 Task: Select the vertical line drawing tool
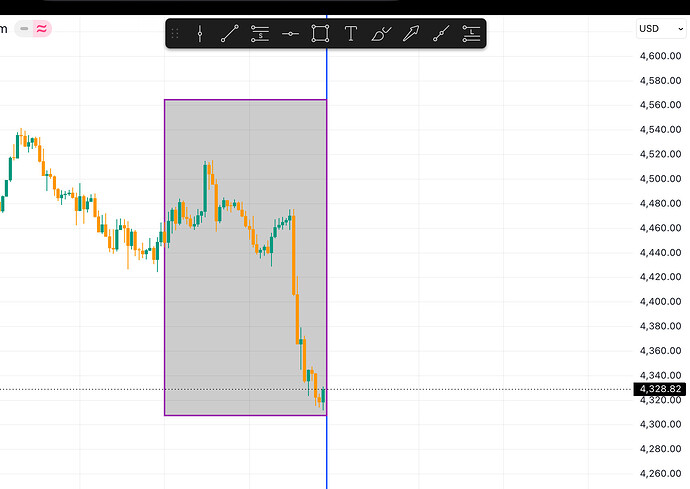coord(200,33)
